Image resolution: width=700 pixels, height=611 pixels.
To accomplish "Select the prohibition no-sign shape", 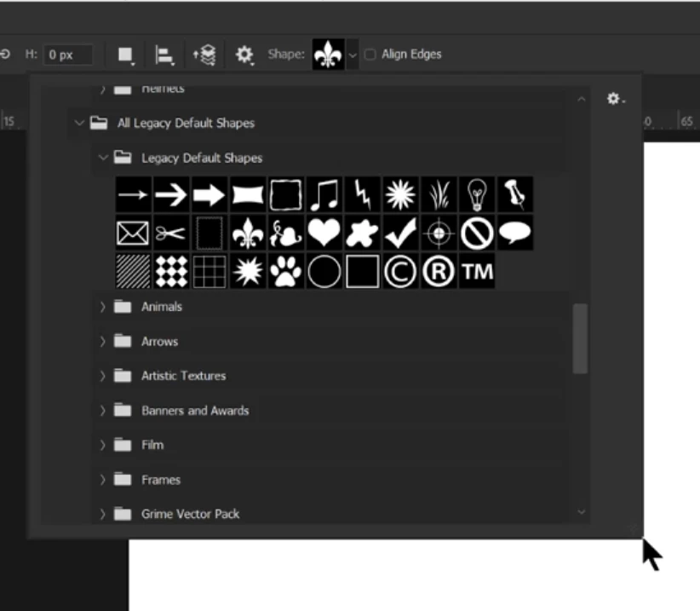I will (477, 233).
